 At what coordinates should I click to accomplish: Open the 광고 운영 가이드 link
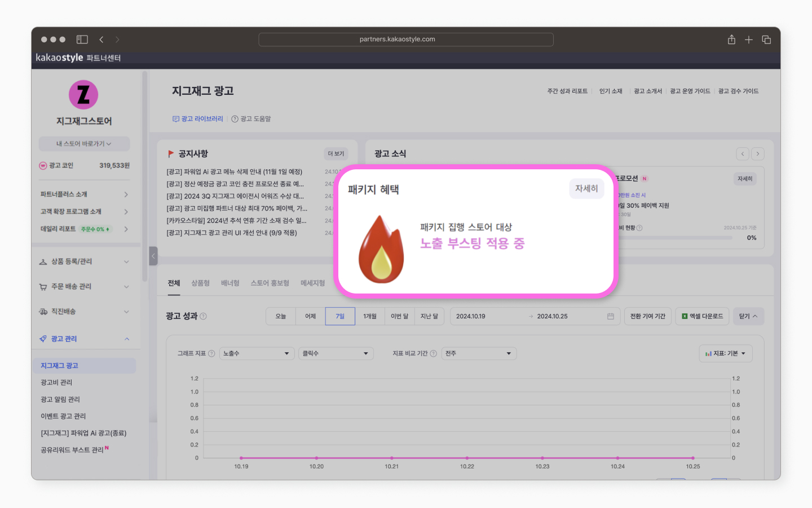[x=690, y=91]
